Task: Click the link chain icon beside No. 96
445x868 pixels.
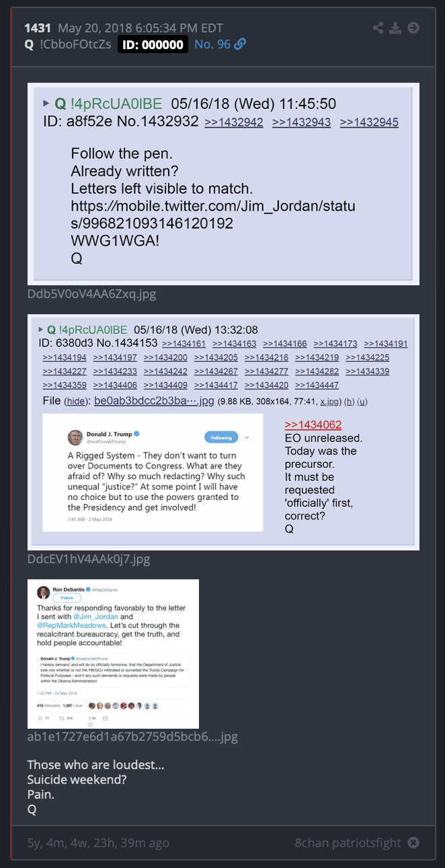Action: point(240,44)
